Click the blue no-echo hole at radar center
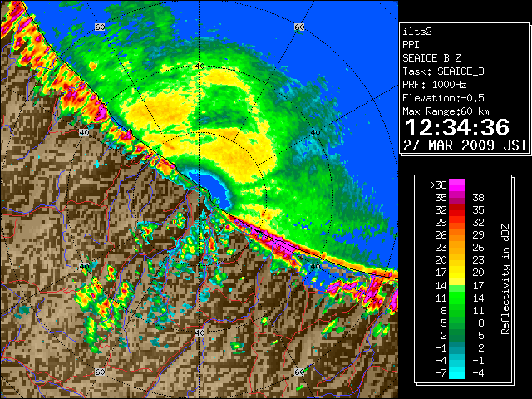This screenshot has width=532, height=399. [x=213, y=188]
